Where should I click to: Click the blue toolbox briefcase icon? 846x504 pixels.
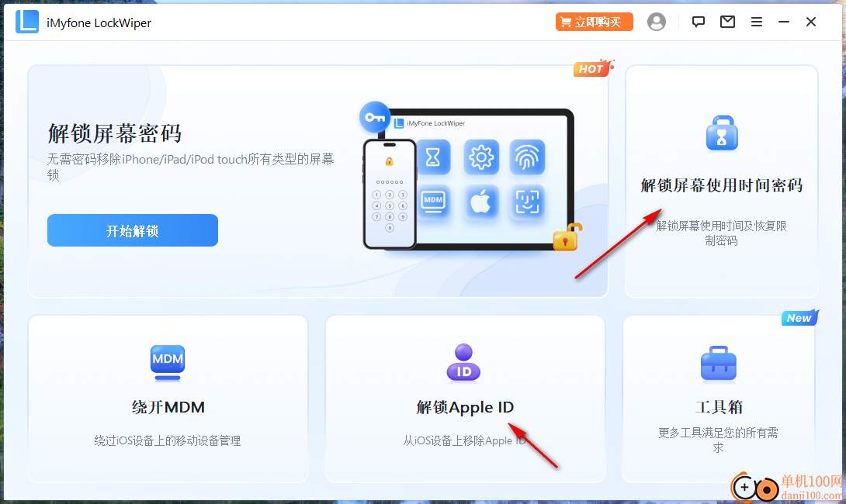tap(718, 364)
